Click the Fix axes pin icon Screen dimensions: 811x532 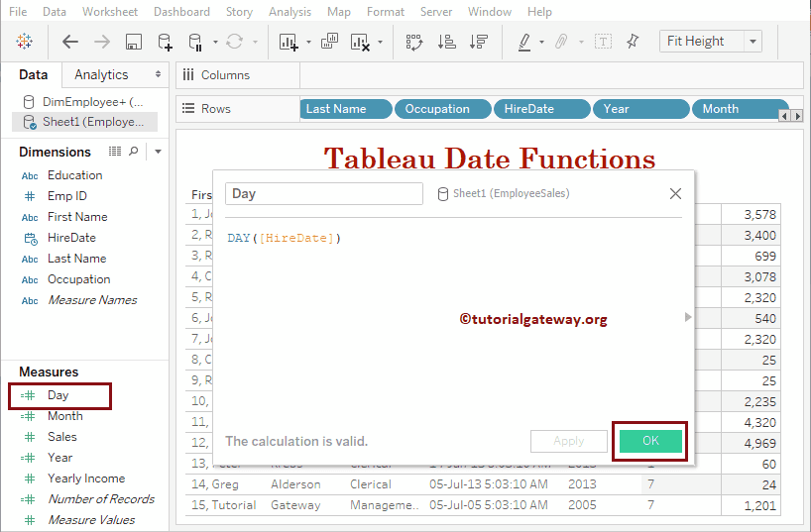point(633,42)
